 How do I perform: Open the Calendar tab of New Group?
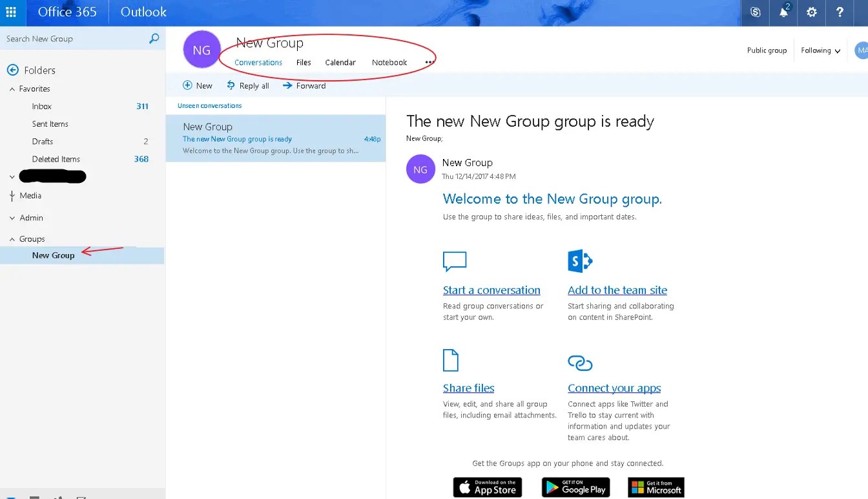[340, 62]
